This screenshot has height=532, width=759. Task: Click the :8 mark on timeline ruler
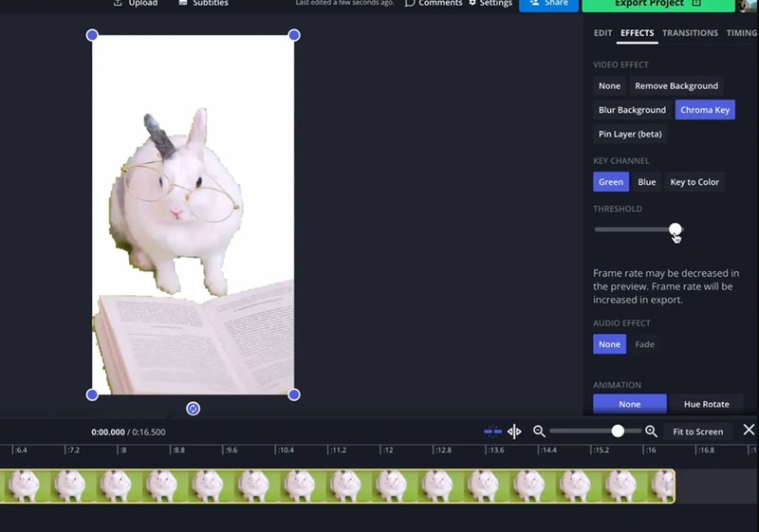point(123,449)
